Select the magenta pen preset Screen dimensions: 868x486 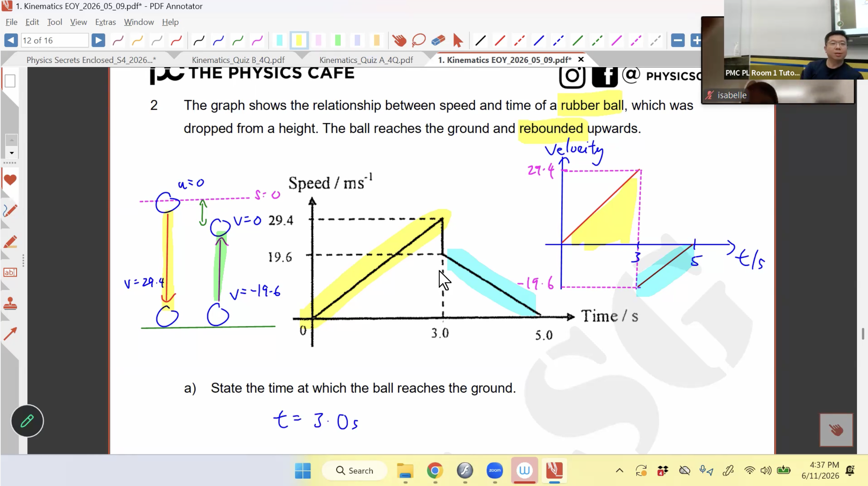(x=258, y=40)
